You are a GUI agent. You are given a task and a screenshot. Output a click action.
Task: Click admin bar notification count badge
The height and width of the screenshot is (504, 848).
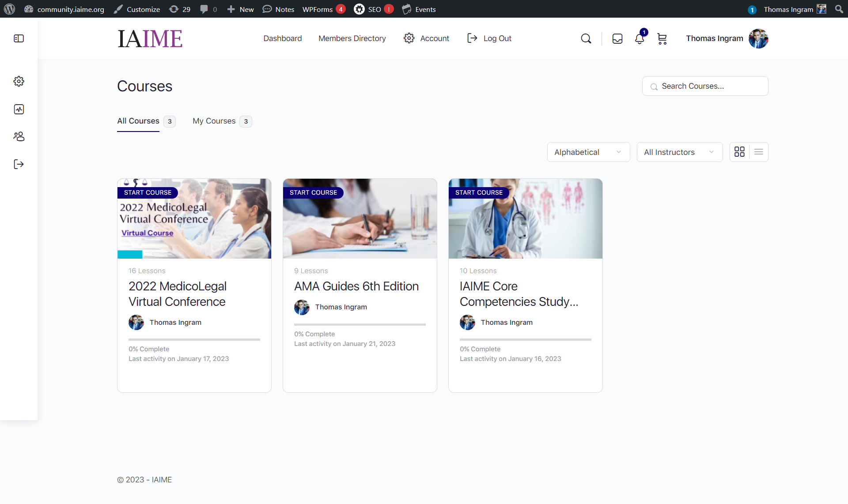click(x=752, y=10)
